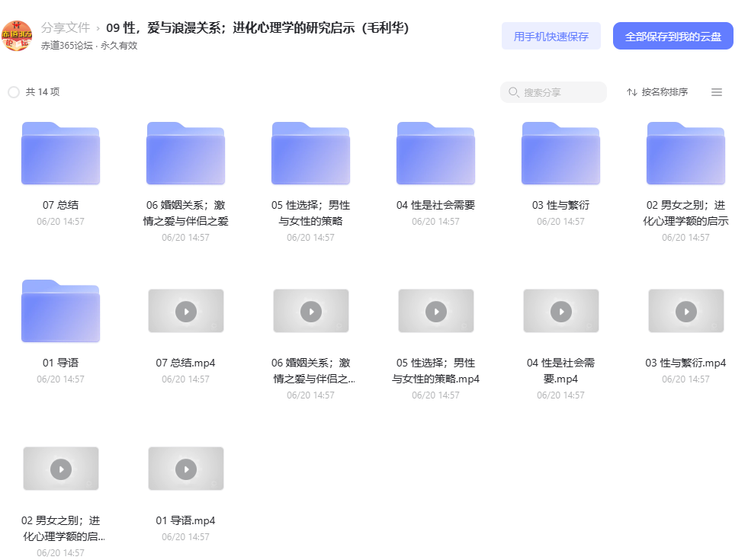This screenshot has width=748, height=560.
Task: Click the 赤道365论坛 · 永久有效 sharer text
Action: coord(89,45)
